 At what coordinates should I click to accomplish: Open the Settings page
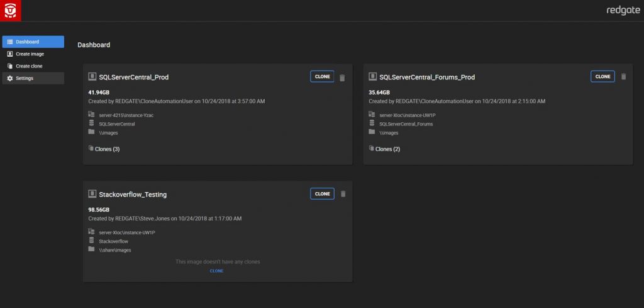[x=33, y=78]
